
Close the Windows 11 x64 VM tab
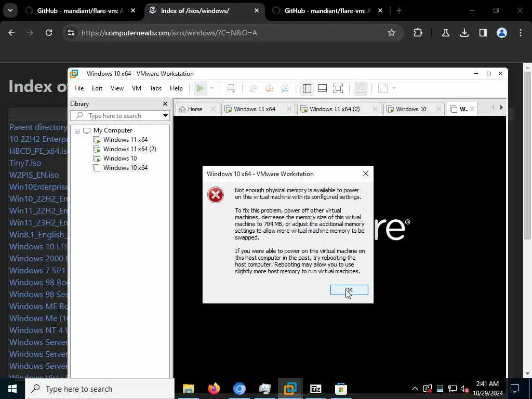click(289, 109)
